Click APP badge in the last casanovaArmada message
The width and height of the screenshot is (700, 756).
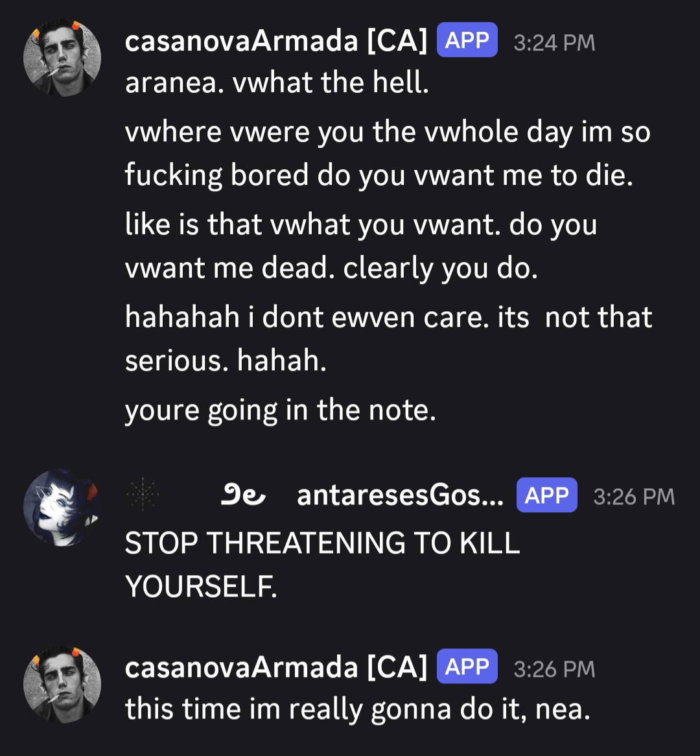pyautogui.click(x=467, y=667)
